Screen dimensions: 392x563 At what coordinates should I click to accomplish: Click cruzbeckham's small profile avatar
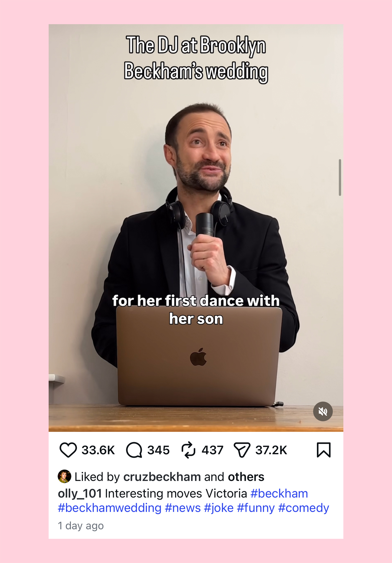click(x=64, y=476)
